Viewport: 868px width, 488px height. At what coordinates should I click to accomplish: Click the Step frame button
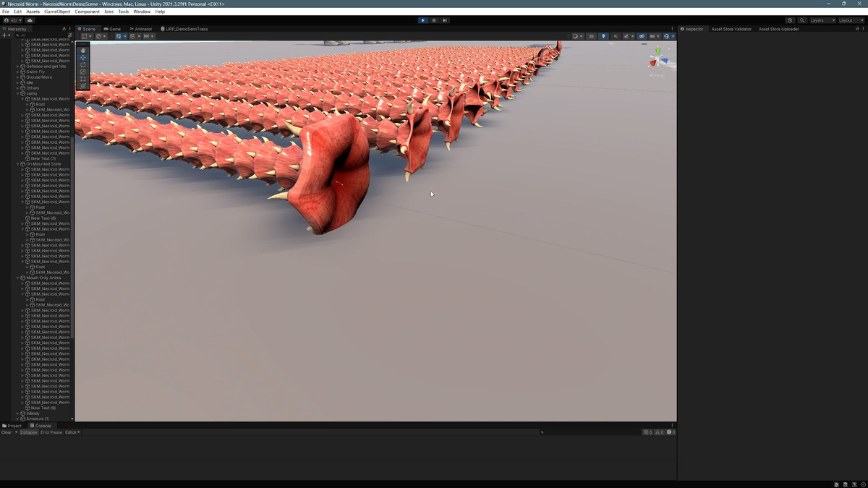point(445,20)
